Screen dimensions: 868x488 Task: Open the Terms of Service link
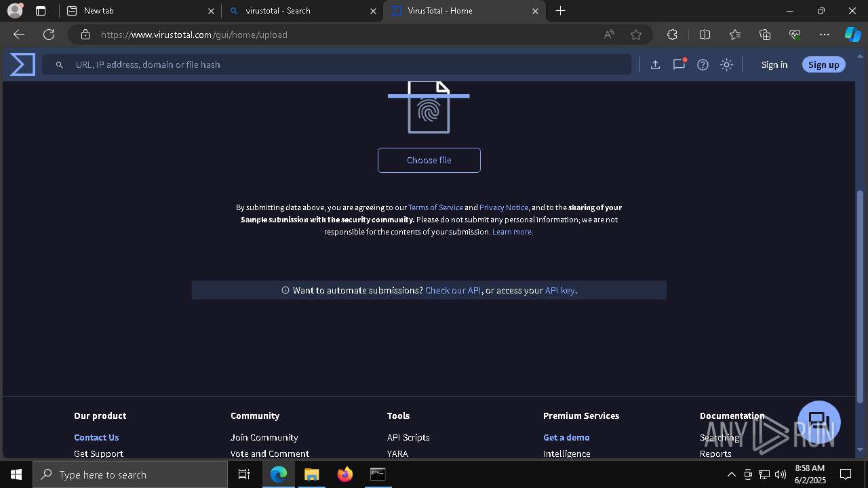435,207
